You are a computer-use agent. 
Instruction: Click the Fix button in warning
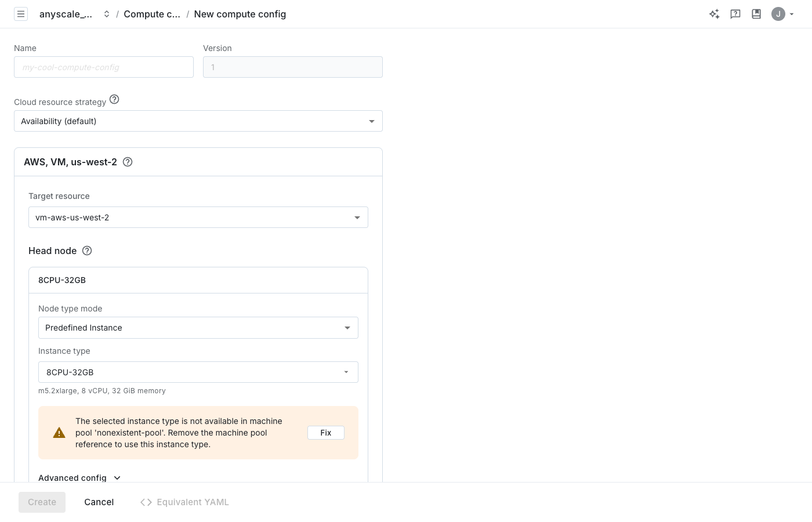(x=325, y=433)
